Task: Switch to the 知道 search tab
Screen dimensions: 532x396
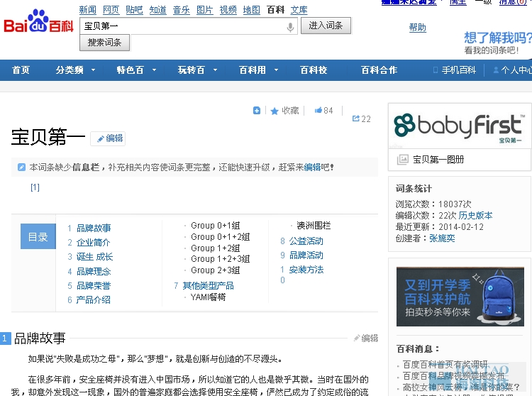Action: 157,10
